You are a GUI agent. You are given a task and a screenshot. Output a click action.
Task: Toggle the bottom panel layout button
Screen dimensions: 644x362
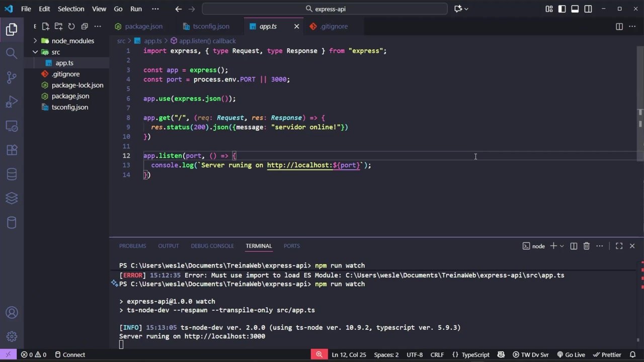[x=575, y=9]
